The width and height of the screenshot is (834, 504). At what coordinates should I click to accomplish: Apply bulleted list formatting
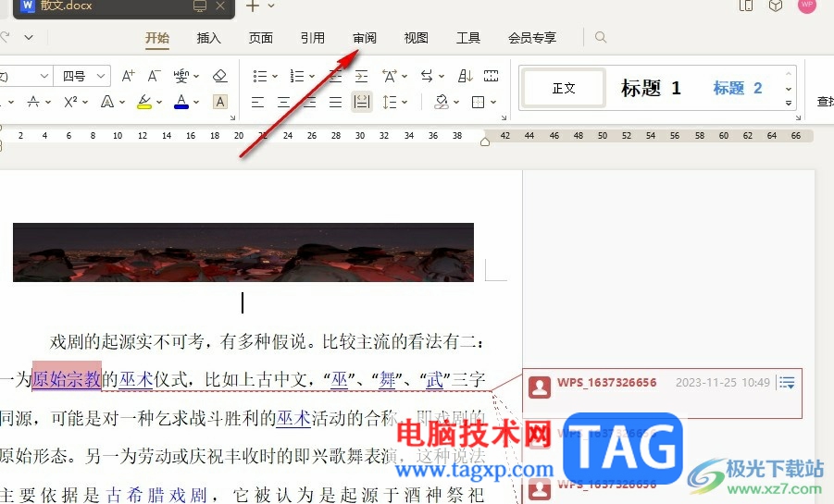tap(260, 76)
